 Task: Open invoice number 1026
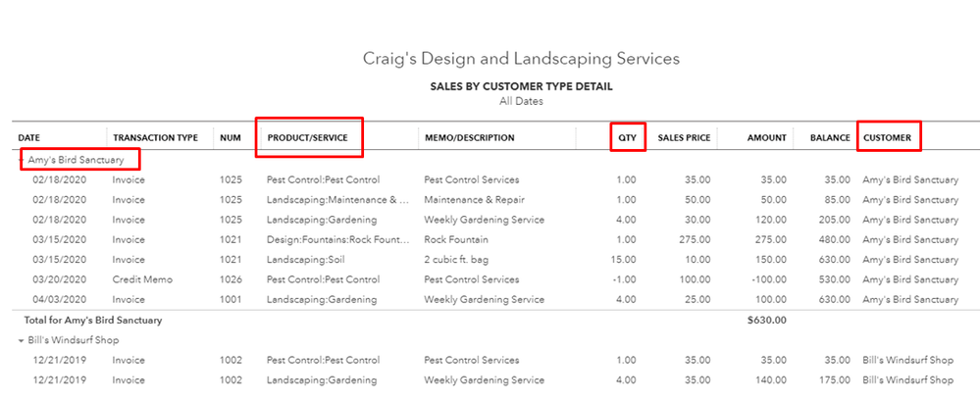pos(231,279)
